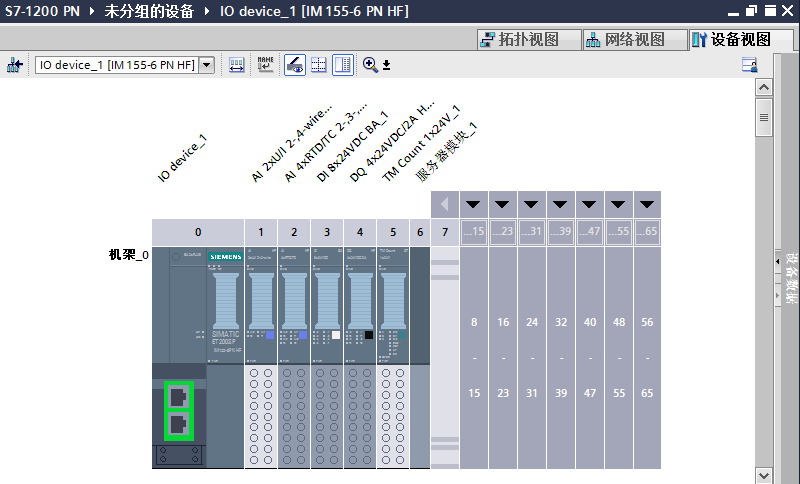Click the lower green PROFINET port
This screenshot has width=800, height=484.
(179, 425)
